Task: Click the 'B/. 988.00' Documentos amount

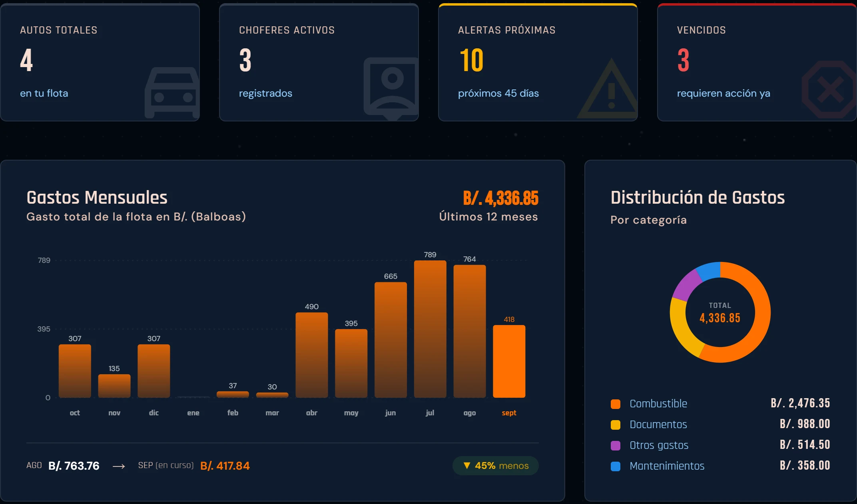Action: click(805, 424)
